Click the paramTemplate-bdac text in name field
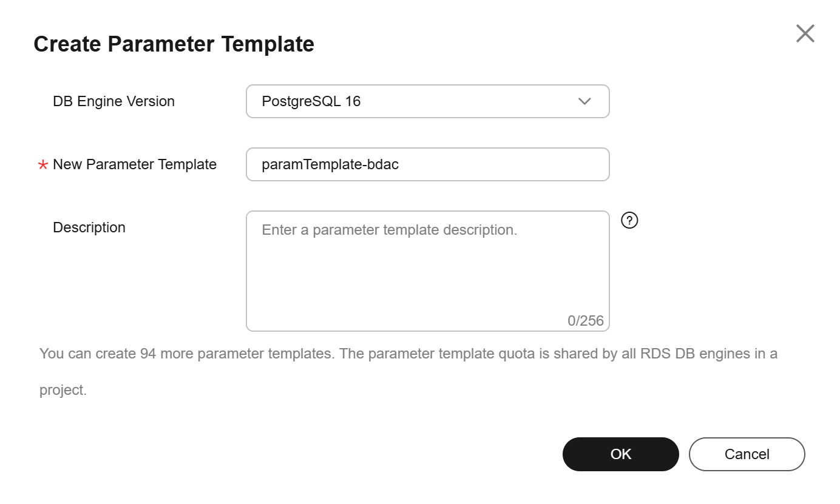840x504 pixels. (330, 164)
